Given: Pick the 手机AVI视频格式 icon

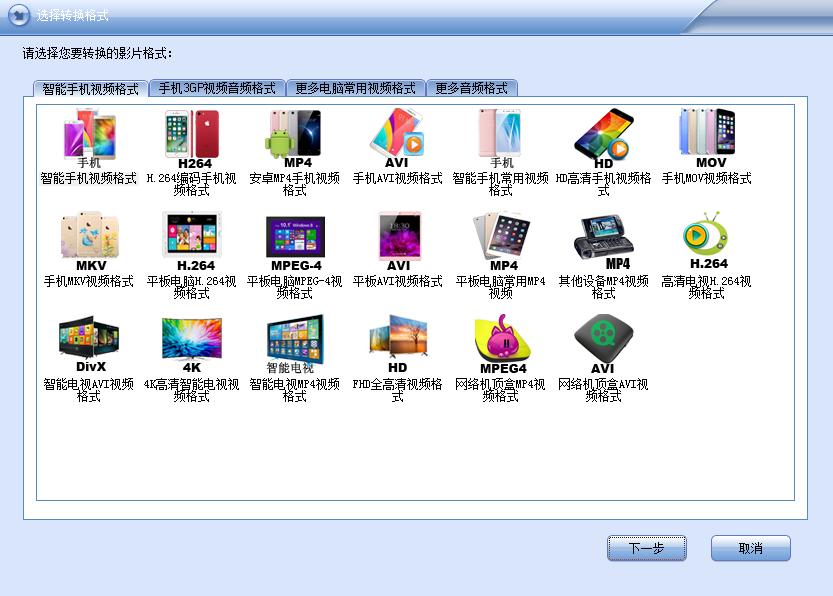Looking at the screenshot, I should [397, 139].
